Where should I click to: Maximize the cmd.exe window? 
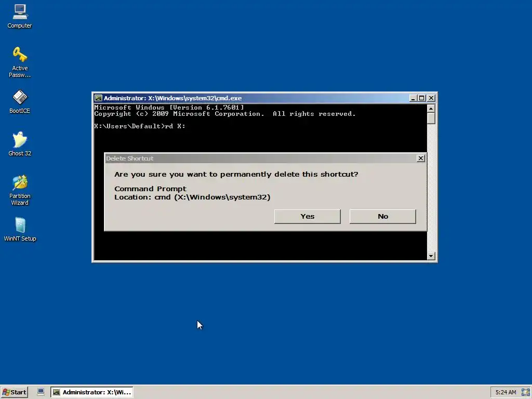pyautogui.click(x=422, y=98)
